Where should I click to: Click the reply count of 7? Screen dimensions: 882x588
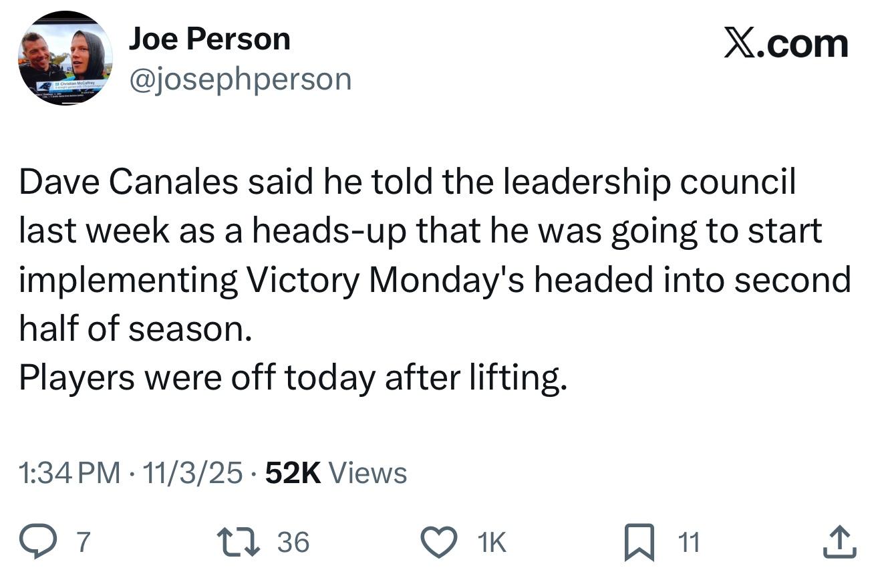click(x=81, y=542)
